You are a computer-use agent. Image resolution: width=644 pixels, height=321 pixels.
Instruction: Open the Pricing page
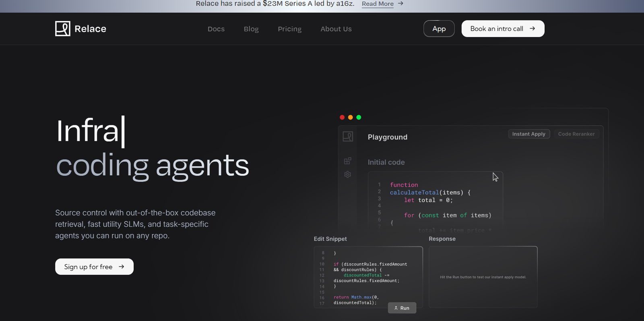(289, 29)
